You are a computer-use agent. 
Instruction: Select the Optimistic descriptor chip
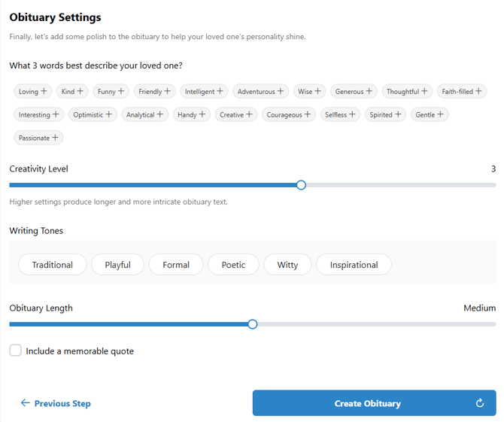click(x=92, y=114)
